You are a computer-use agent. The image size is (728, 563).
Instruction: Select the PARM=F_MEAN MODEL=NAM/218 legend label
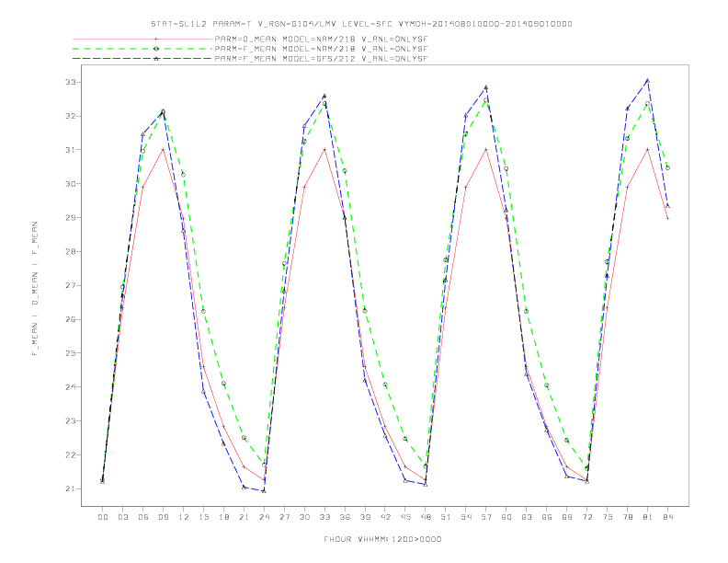tap(321, 49)
